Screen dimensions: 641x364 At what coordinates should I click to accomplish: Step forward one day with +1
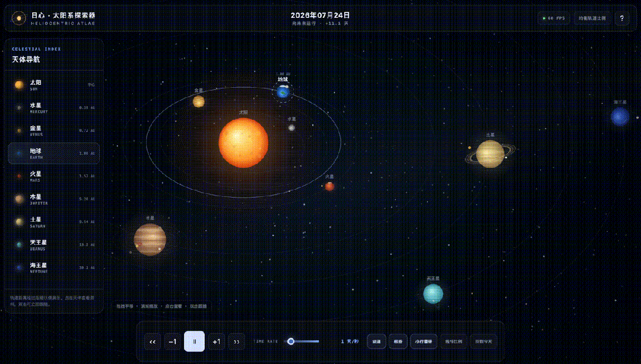[216, 341]
